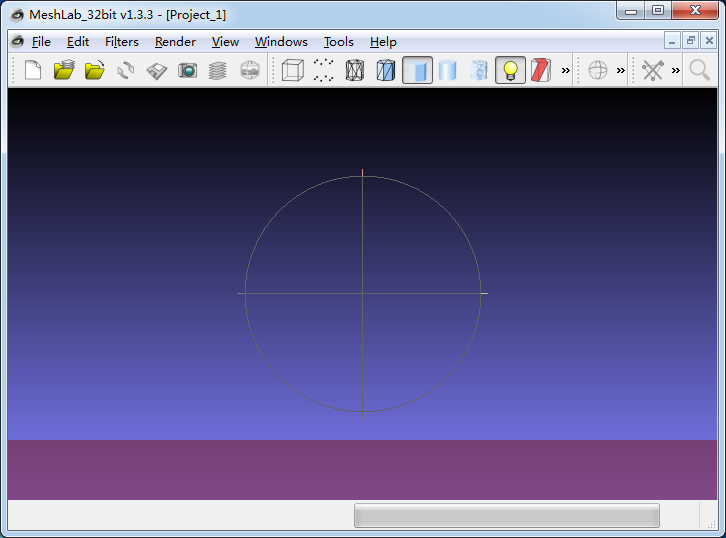Click the progress bar in the status bar
Screen dimensions: 726x538
pyautogui.click(x=506, y=515)
